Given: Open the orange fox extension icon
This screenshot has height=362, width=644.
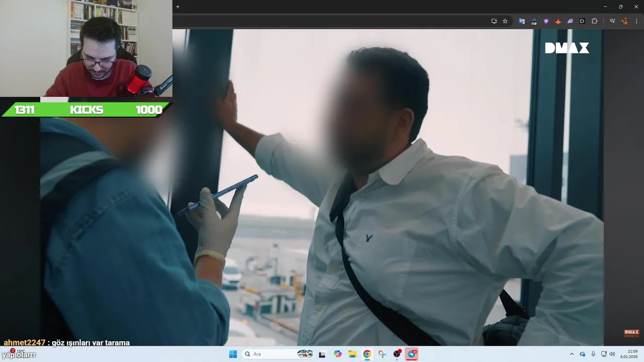Looking at the screenshot, I should coord(558,21).
